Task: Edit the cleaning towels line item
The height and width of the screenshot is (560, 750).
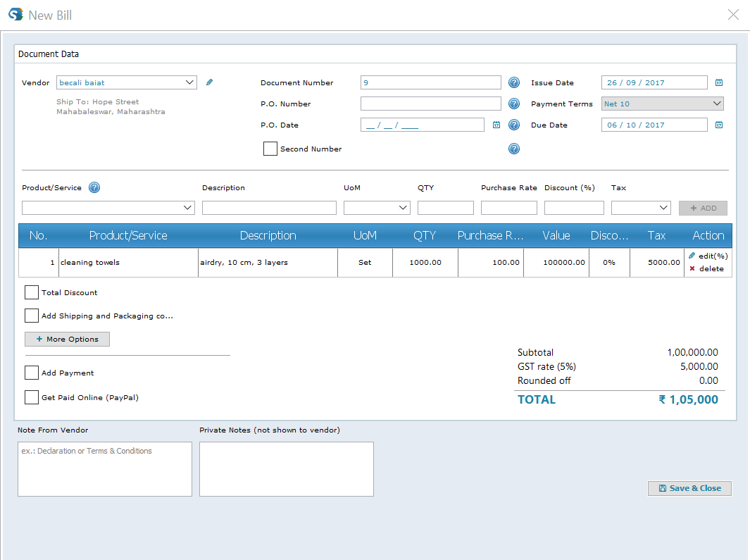Action: pyautogui.click(x=708, y=256)
